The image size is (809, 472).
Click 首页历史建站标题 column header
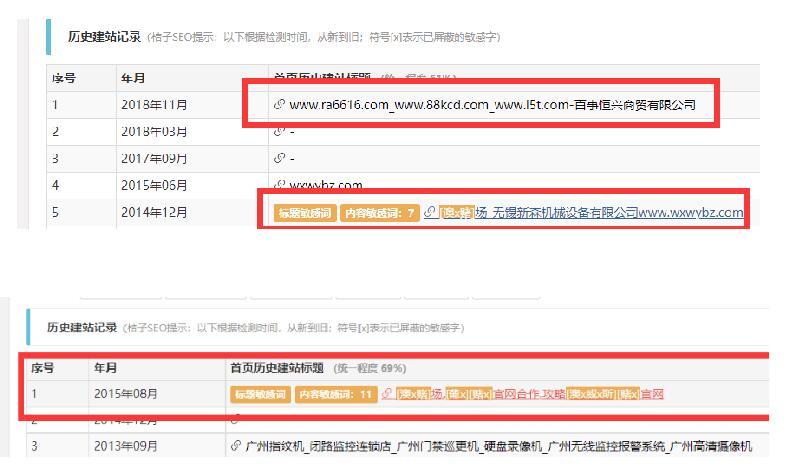click(277, 368)
